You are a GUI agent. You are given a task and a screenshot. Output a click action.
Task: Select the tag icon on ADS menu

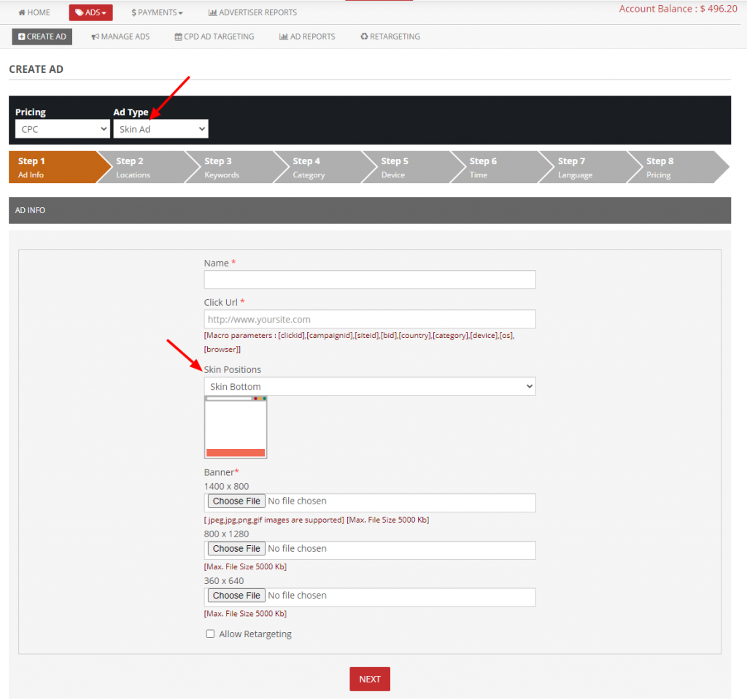coord(79,12)
